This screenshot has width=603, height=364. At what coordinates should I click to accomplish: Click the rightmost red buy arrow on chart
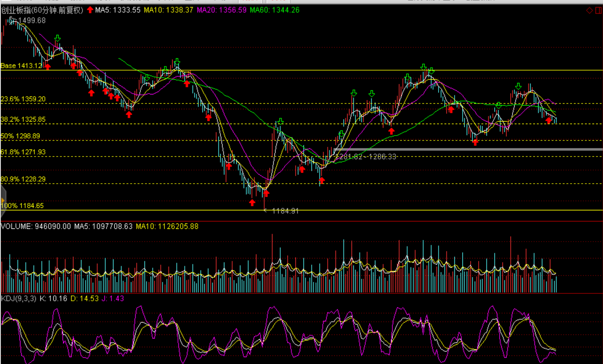click(x=548, y=120)
